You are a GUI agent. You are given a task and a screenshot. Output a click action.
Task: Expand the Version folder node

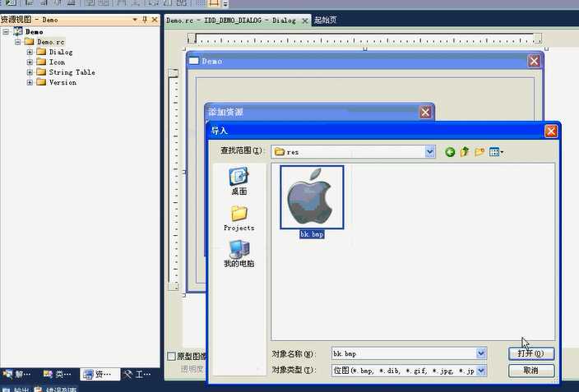[x=30, y=82]
